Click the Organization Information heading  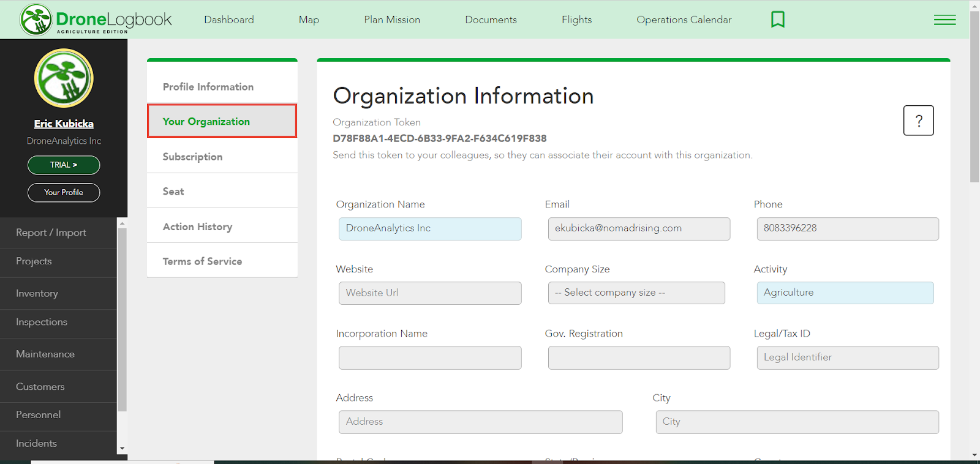[x=463, y=96]
